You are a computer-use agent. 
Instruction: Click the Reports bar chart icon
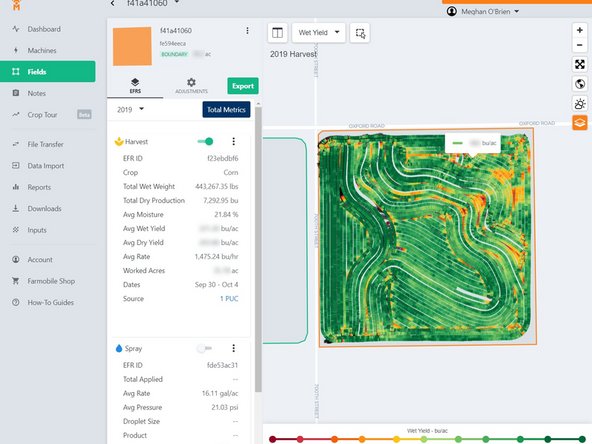(16, 187)
